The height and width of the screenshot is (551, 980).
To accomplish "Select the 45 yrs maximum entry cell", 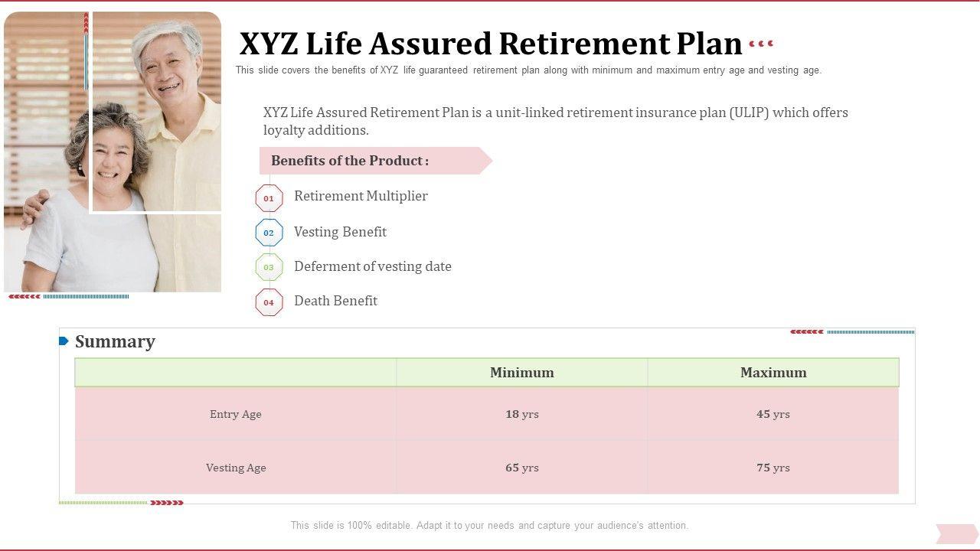I will (773, 414).
